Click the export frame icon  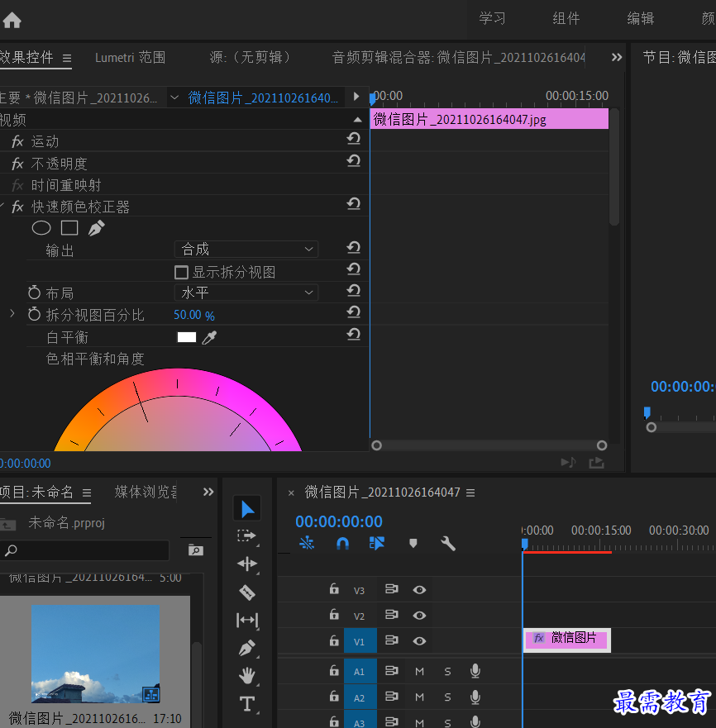597,463
